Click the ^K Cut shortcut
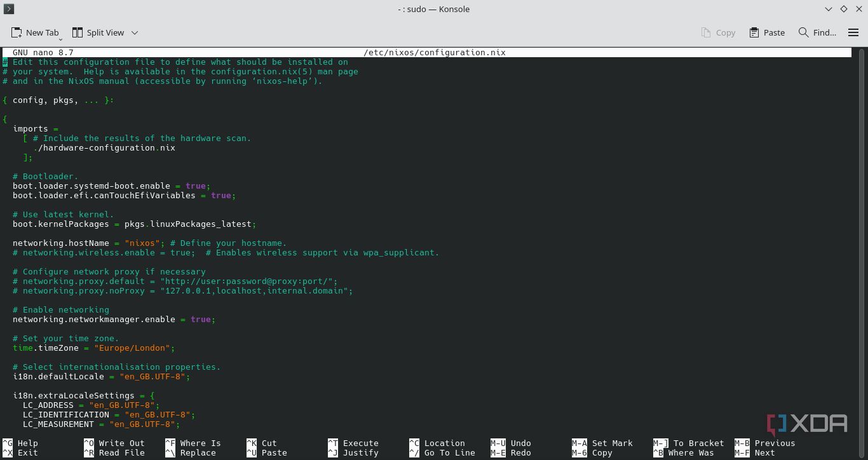Image resolution: width=868 pixels, height=460 pixels. (x=262, y=443)
